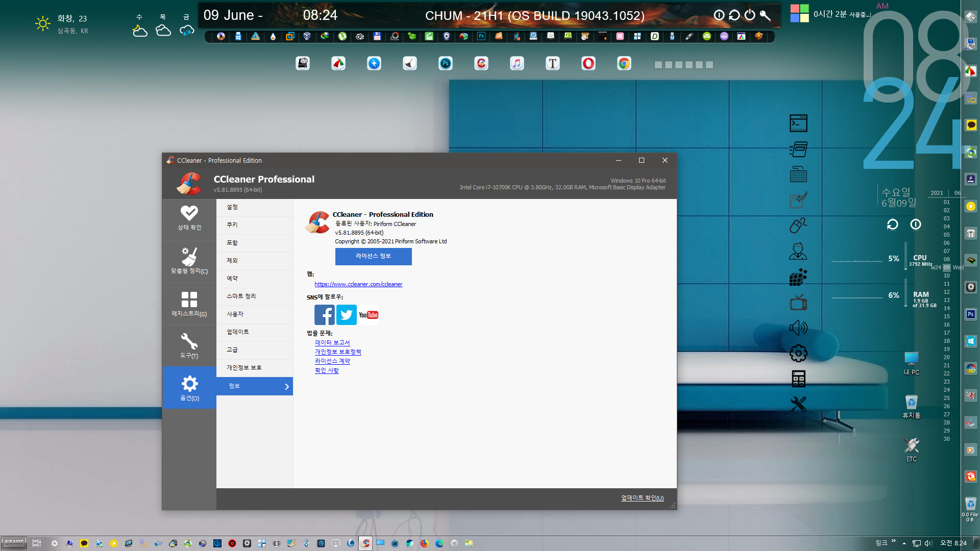This screenshot has height=551, width=980.
Task: Open the 확인 사항 link
Action: click(327, 370)
